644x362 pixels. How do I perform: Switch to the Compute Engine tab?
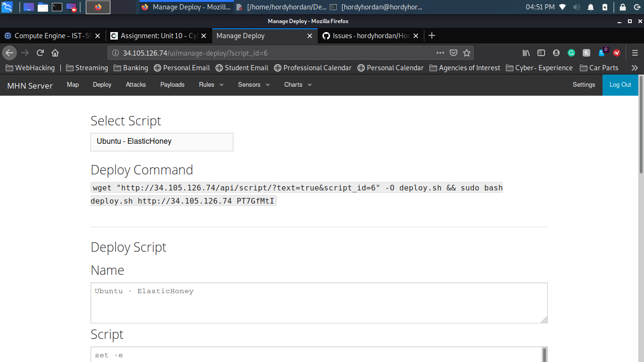click(x=52, y=36)
